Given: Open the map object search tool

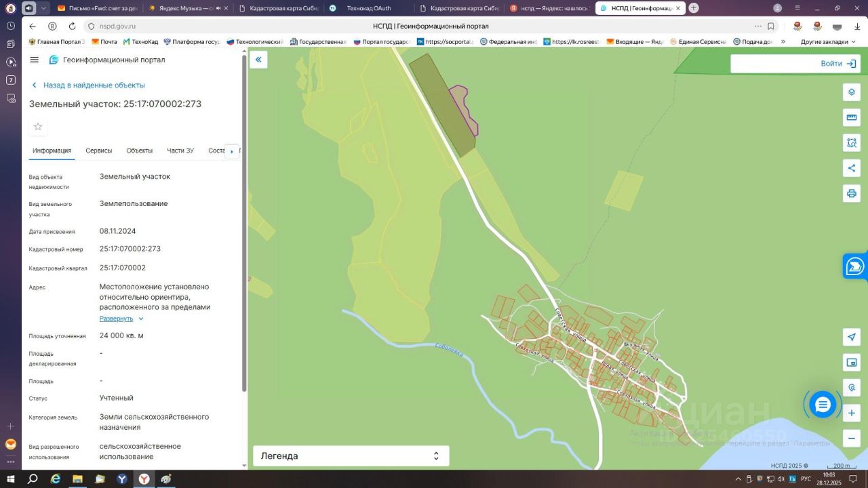Looking at the screenshot, I should pyautogui.click(x=852, y=388).
